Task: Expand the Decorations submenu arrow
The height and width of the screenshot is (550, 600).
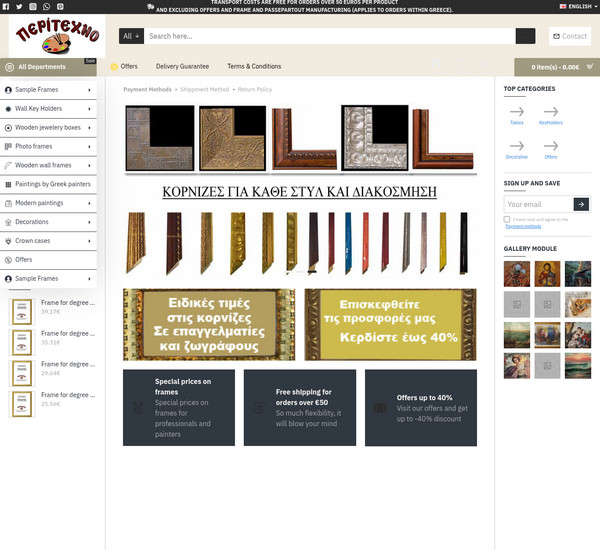Action: pos(90,222)
